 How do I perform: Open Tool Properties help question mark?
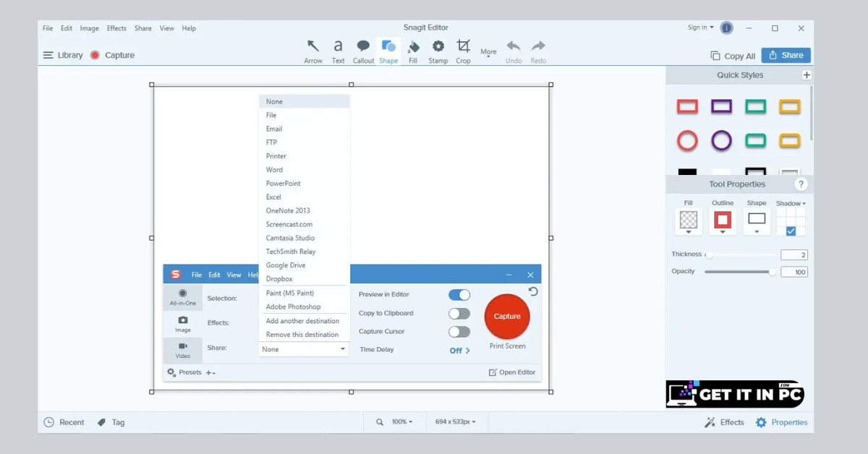coord(801,184)
